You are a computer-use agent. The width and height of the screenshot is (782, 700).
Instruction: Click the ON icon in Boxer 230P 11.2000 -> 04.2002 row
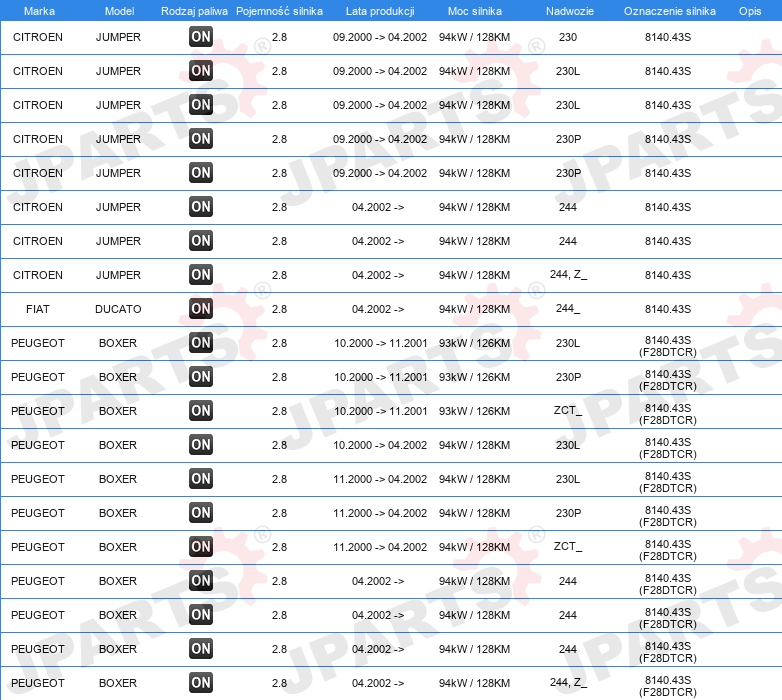pos(201,513)
